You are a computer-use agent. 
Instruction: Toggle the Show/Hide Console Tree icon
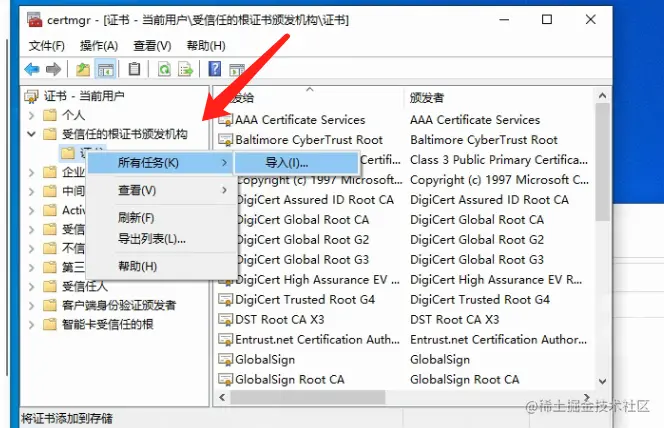(x=105, y=69)
